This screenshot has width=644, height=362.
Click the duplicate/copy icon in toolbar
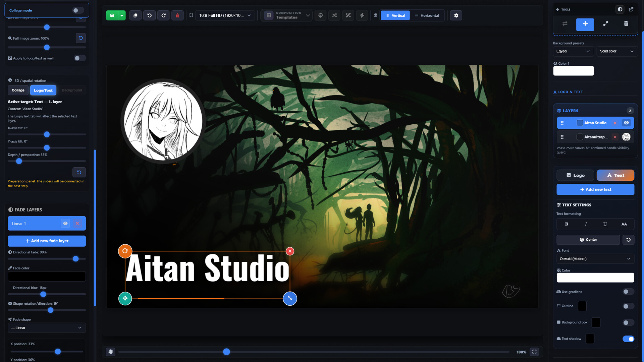(x=135, y=15)
